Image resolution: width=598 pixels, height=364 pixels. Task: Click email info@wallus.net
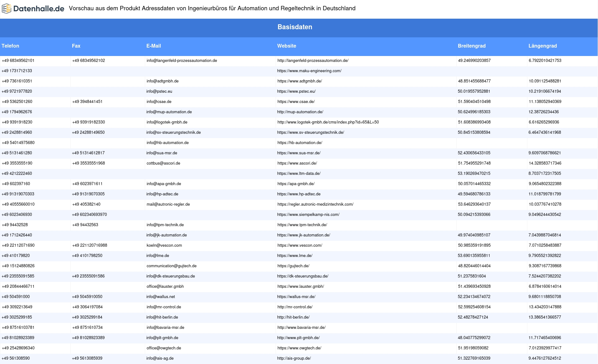161,297
